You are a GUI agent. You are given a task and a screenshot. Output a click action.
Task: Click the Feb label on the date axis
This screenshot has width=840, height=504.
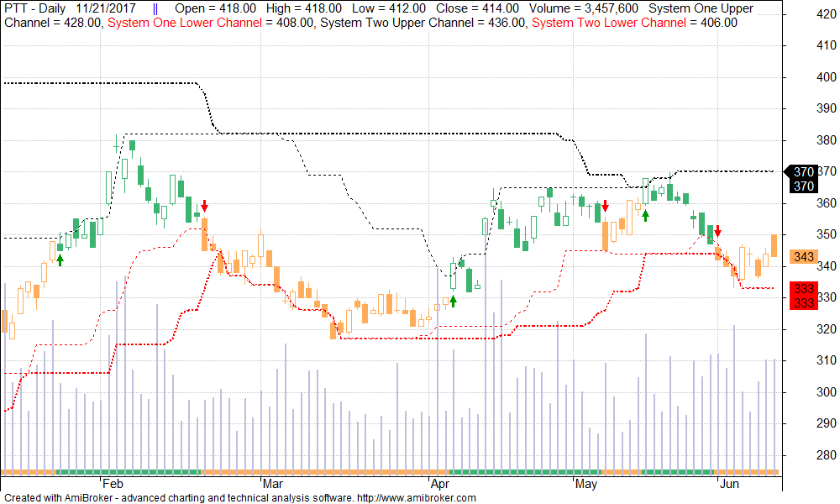[x=112, y=485]
